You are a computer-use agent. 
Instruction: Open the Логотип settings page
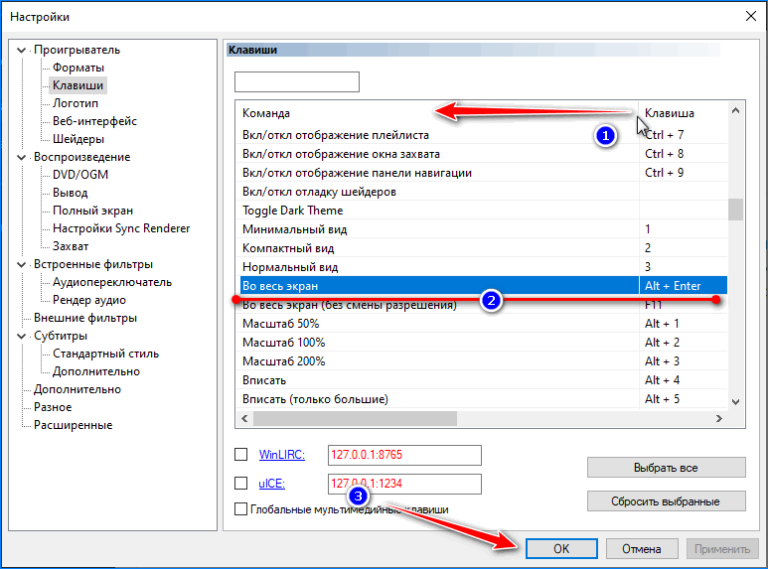[75, 103]
